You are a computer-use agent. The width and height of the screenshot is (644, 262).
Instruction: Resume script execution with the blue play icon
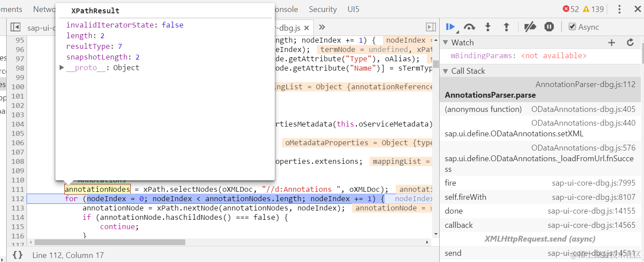pyautogui.click(x=450, y=27)
